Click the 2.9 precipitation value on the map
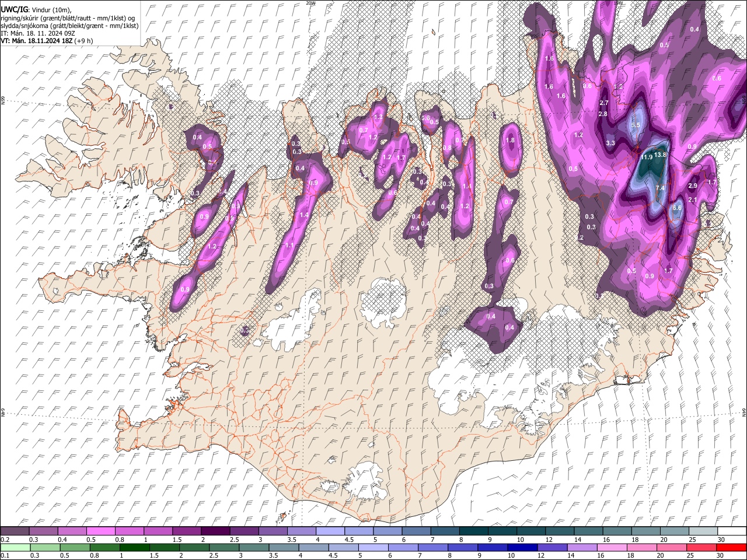The width and height of the screenshot is (747, 560). pyautogui.click(x=693, y=185)
